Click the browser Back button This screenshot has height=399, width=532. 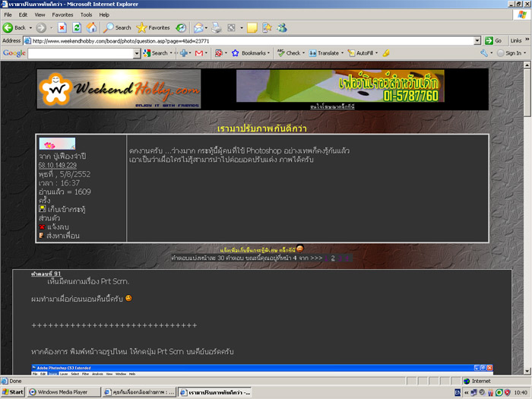click(15, 27)
